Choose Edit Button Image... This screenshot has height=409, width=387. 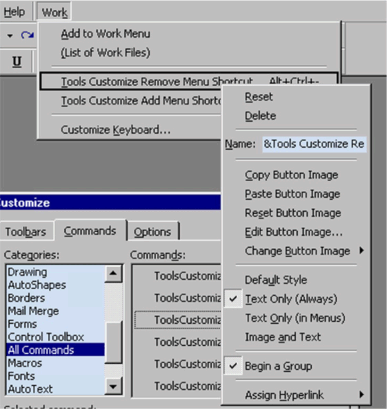[x=293, y=232]
